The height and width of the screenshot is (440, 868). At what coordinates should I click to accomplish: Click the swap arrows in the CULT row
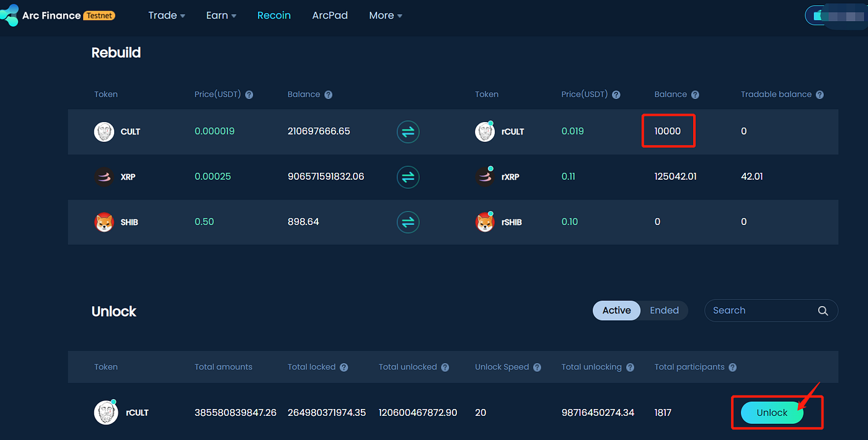408,131
